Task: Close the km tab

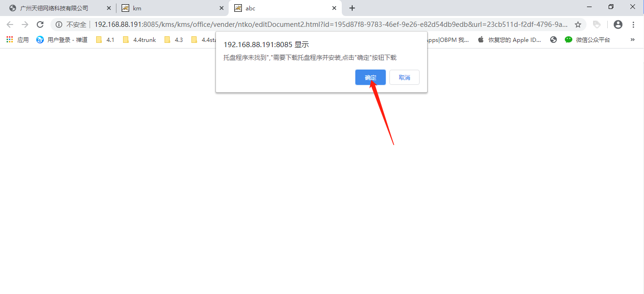Action: 222,8
